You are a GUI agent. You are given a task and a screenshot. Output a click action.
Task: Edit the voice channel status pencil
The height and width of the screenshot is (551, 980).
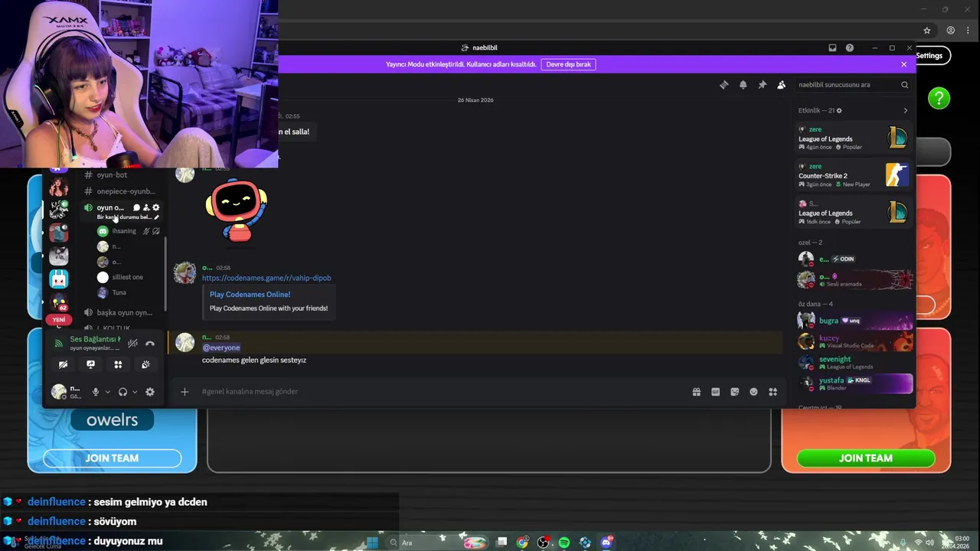coord(156,217)
